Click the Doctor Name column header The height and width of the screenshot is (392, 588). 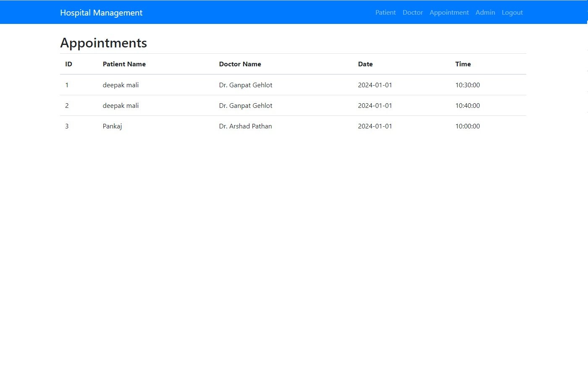[240, 64]
